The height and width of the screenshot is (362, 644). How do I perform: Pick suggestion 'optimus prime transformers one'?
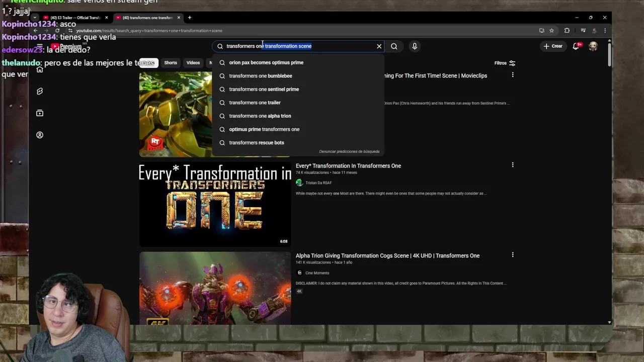click(298, 129)
